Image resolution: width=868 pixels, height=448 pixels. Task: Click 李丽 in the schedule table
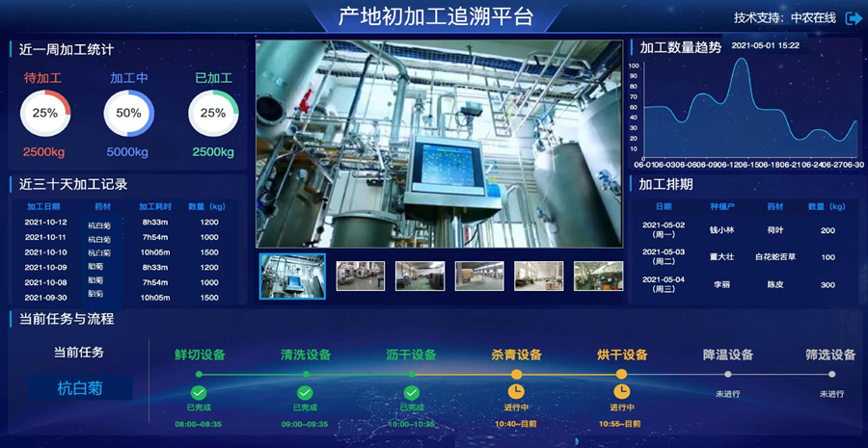[721, 284]
